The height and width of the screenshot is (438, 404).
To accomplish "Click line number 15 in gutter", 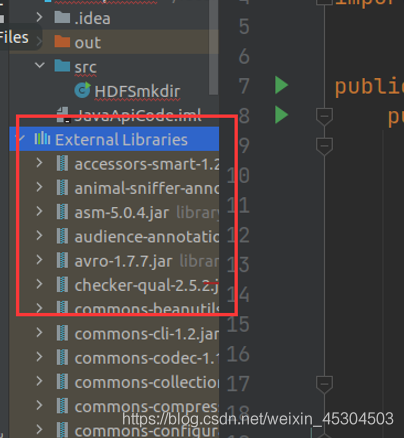I will [238, 324].
